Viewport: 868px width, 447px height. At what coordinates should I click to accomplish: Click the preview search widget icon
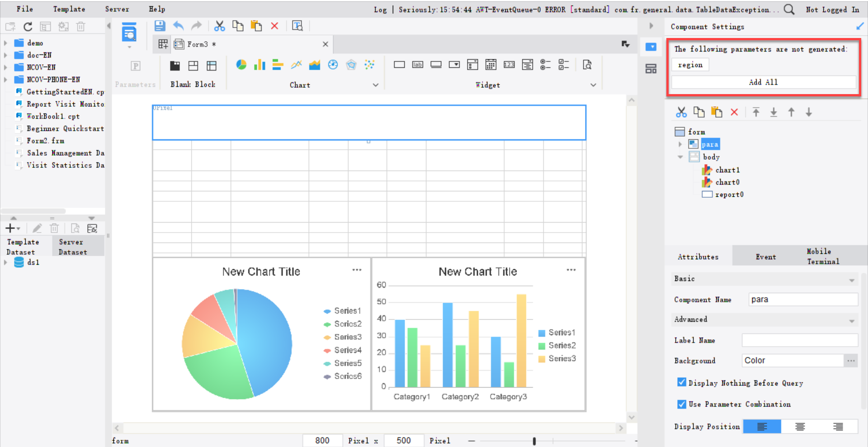click(587, 65)
